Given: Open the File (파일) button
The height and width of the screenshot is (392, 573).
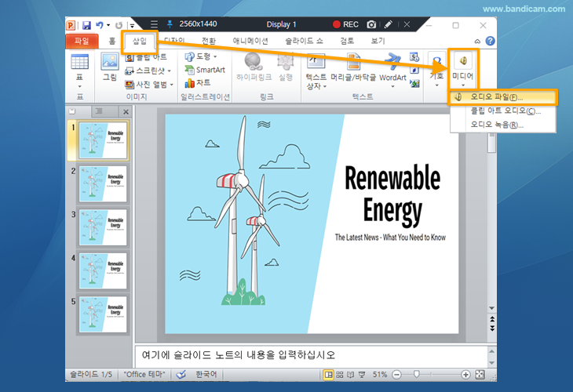Looking at the screenshot, I should (82, 41).
